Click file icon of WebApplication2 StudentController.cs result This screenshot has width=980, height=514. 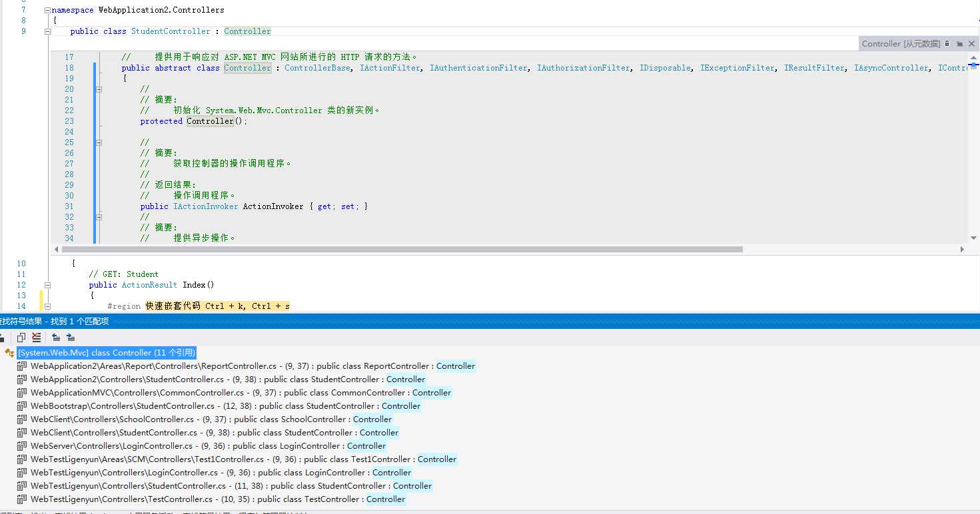pyautogui.click(x=22, y=380)
